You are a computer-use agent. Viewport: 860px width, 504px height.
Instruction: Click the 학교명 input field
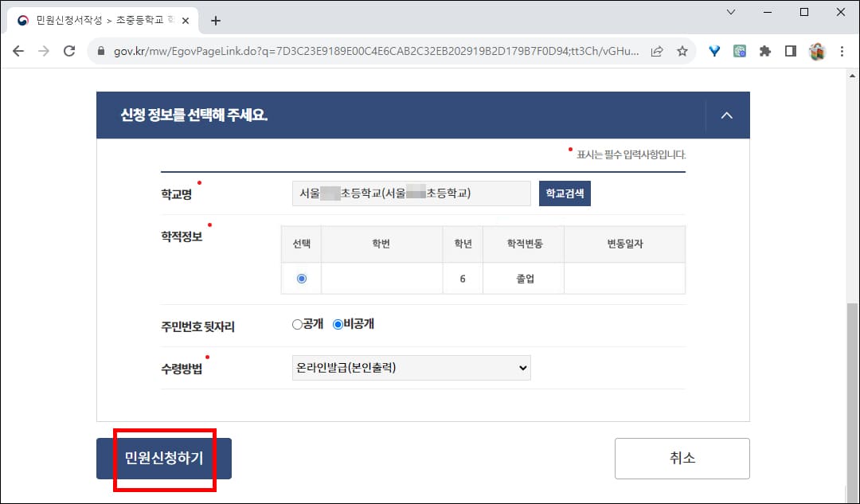411,193
